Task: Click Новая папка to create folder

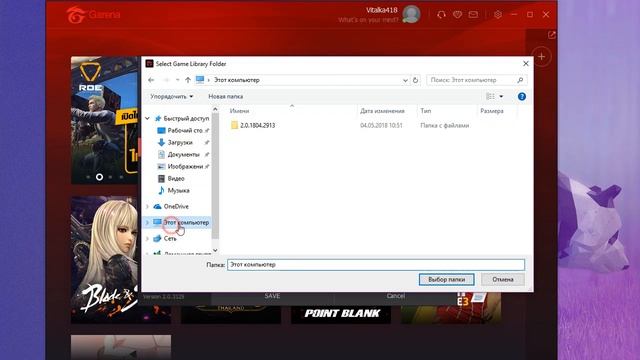Action: pyautogui.click(x=226, y=97)
